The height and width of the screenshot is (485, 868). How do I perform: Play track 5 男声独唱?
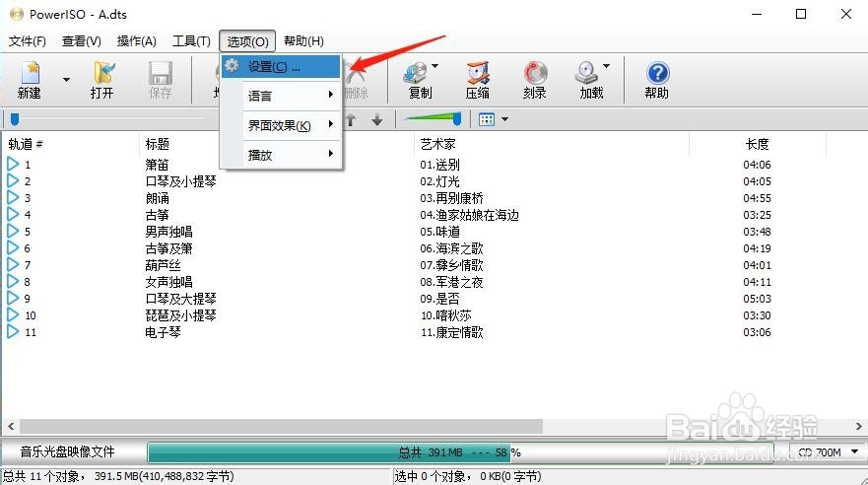13,231
